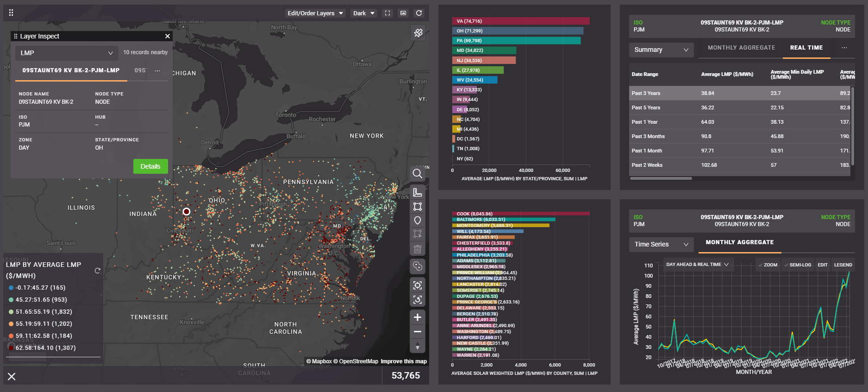Image resolution: width=868 pixels, height=392 pixels.
Task: Drop a point marker with pin tool
Action: [x=417, y=221]
